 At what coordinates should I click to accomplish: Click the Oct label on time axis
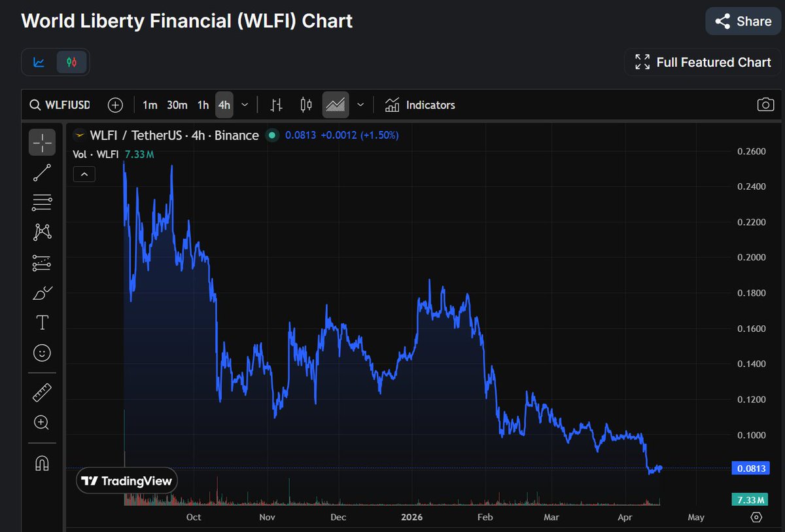(193, 517)
